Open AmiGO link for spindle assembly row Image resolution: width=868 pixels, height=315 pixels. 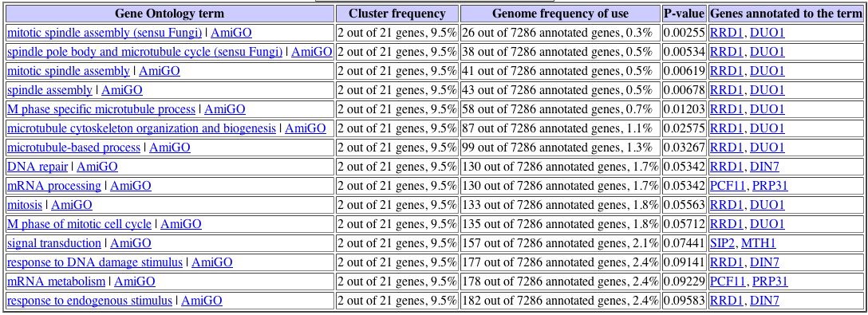click(122, 89)
